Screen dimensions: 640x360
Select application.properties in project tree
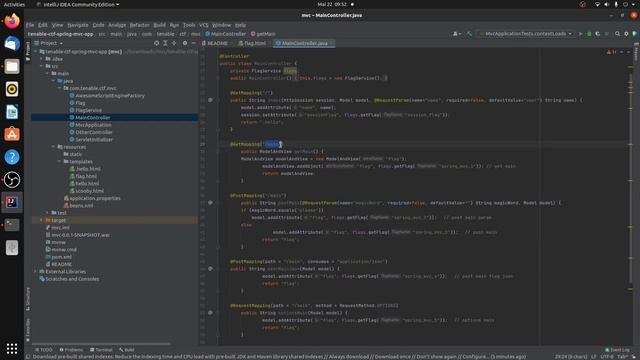pyautogui.click(x=95, y=198)
